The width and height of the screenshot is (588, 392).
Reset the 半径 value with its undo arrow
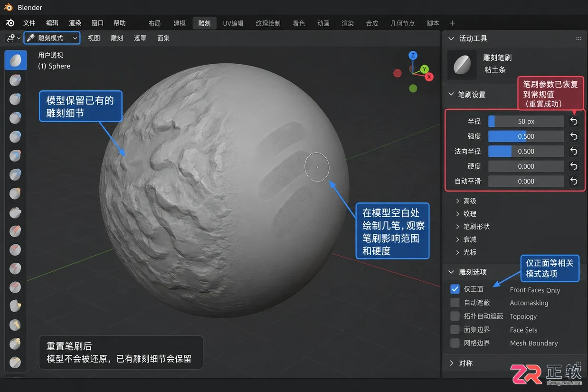click(x=574, y=121)
